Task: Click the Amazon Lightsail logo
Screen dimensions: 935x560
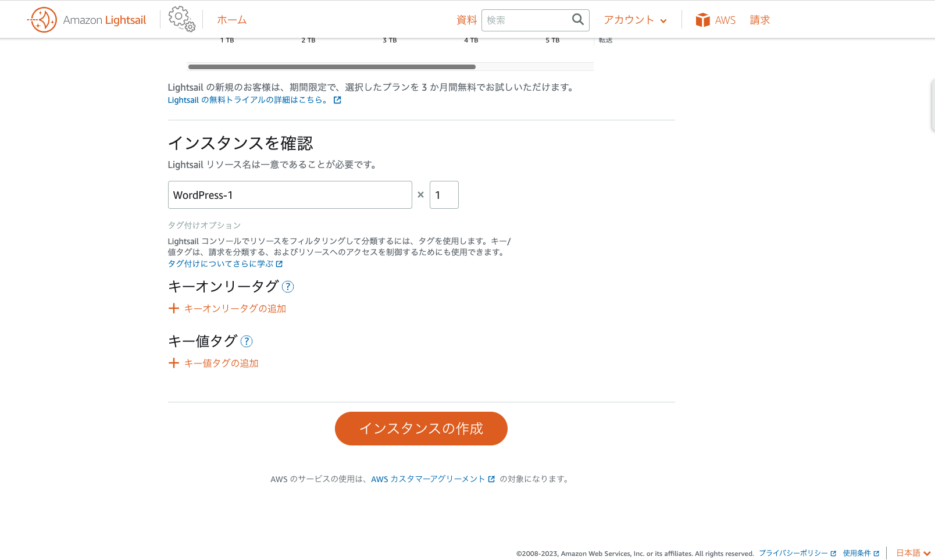Action: pyautogui.click(x=87, y=20)
